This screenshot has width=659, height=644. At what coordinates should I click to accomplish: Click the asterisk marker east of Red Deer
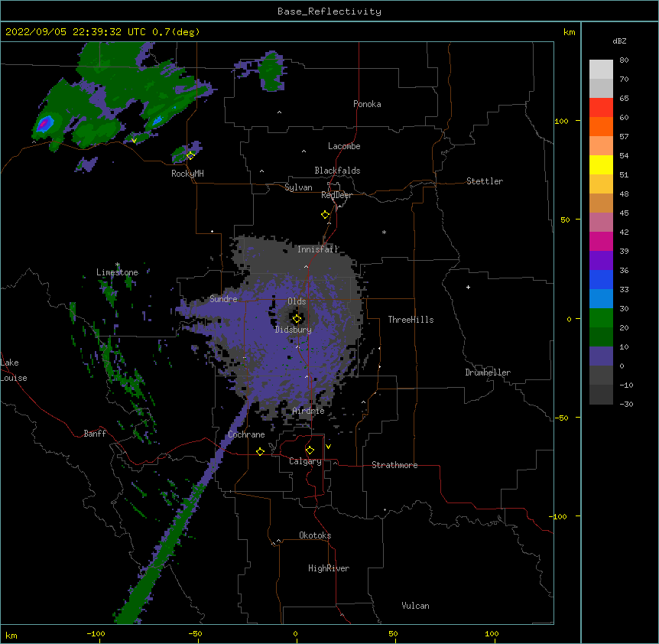click(x=384, y=232)
